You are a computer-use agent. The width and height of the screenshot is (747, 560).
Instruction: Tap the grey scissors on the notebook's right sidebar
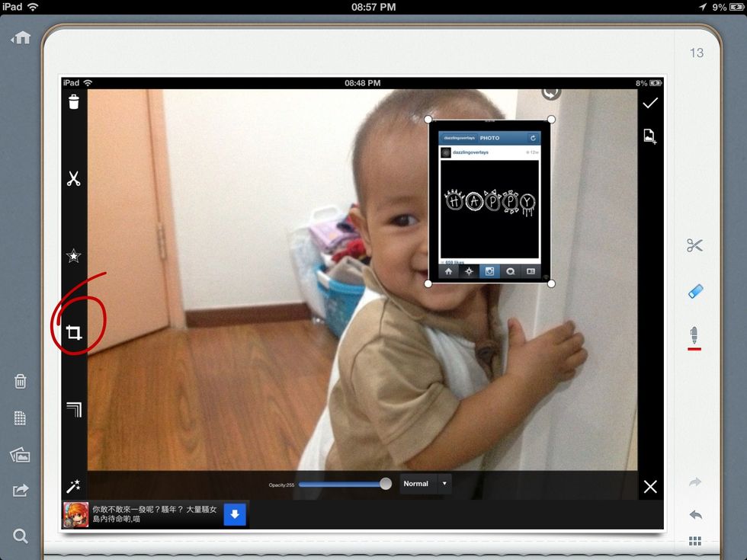[x=694, y=245]
